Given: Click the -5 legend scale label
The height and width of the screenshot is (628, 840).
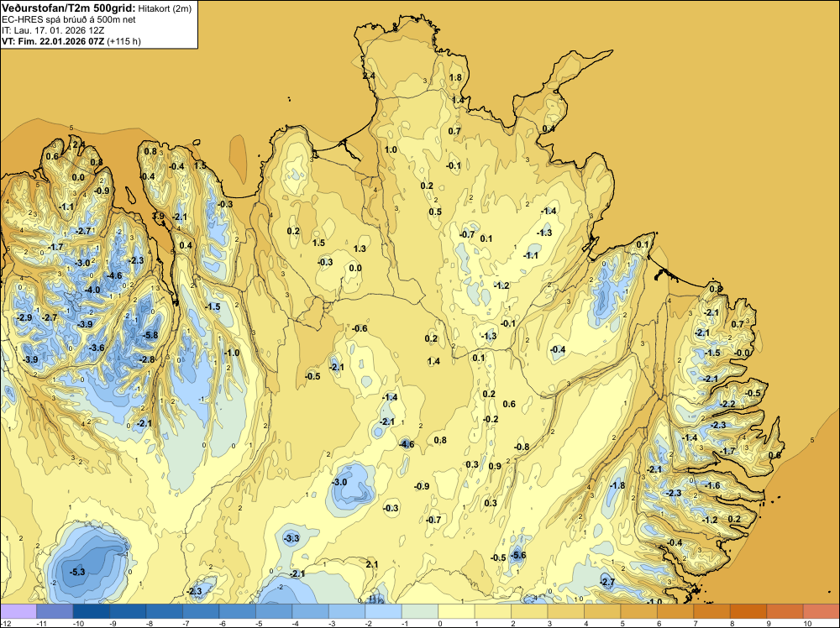Looking at the screenshot, I should pos(261,623).
